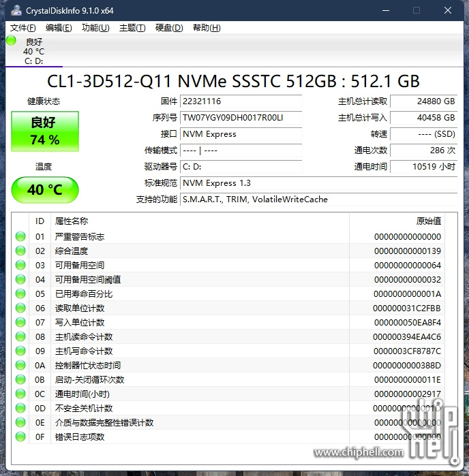Click the status dot for 主机写命令计数
The height and width of the screenshot is (476, 469).
(x=20, y=351)
